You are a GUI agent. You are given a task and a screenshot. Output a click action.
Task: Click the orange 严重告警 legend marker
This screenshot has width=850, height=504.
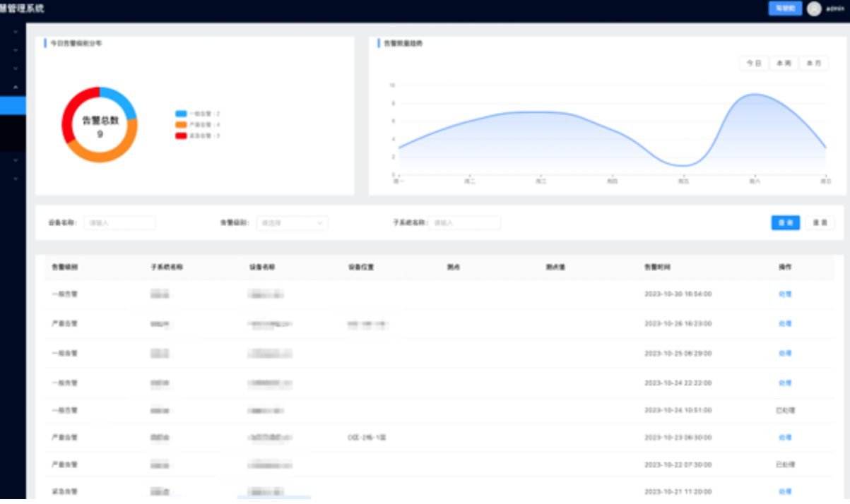point(181,124)
